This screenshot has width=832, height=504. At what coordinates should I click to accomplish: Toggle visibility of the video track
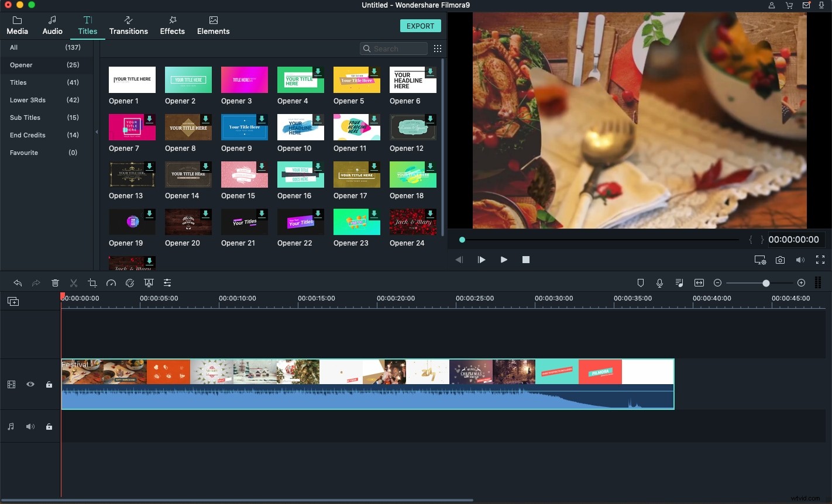[30, 384]
